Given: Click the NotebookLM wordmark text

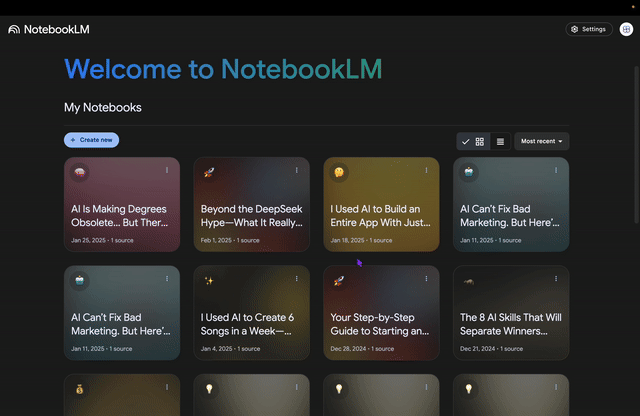Looking at the screenshot, I should click(x=57, y=29).
